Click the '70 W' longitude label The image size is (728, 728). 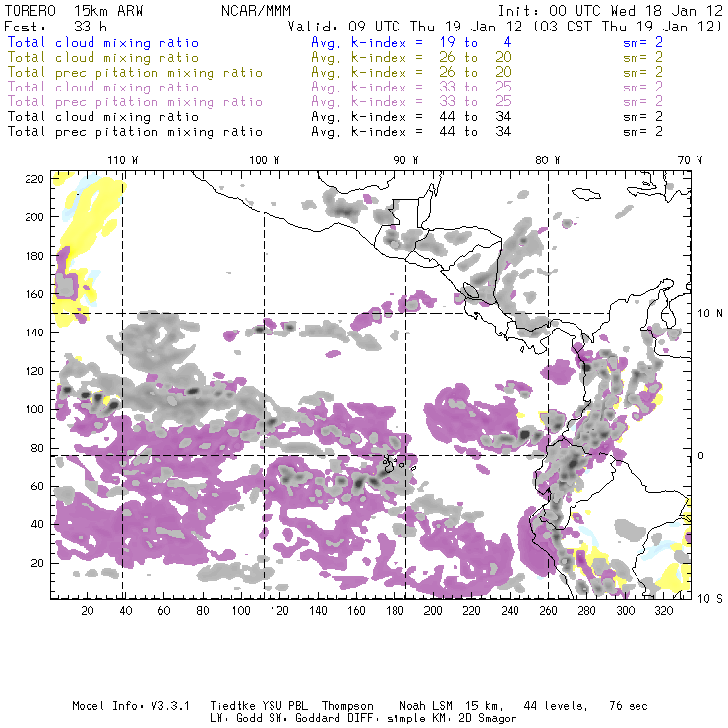[690, 160]
